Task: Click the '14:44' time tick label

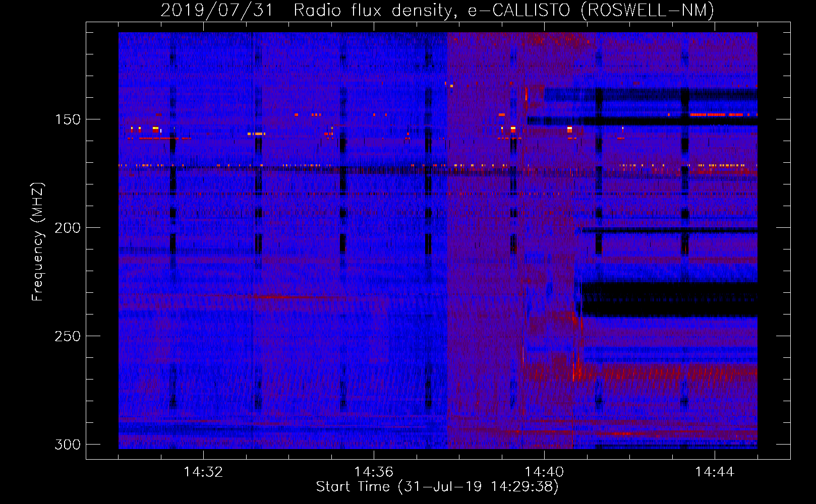Action: point(715,472)
